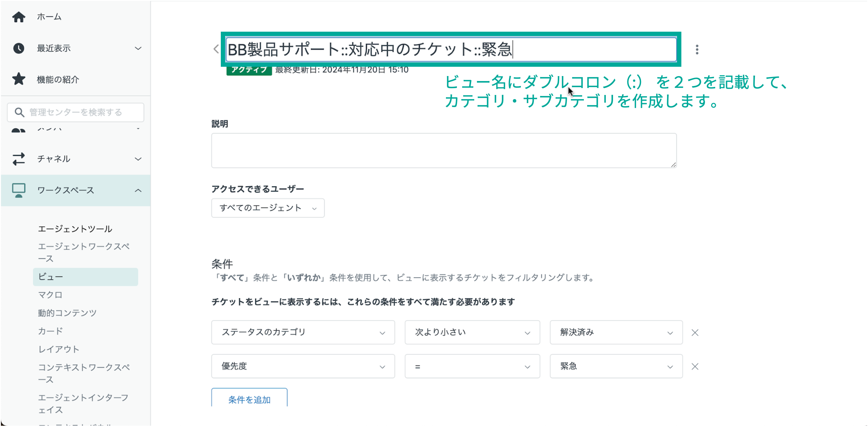Image resolution: width=868 pixels, height=427 pixels.
Task: Open the three-dot options menu
Action: coord(697,50)
